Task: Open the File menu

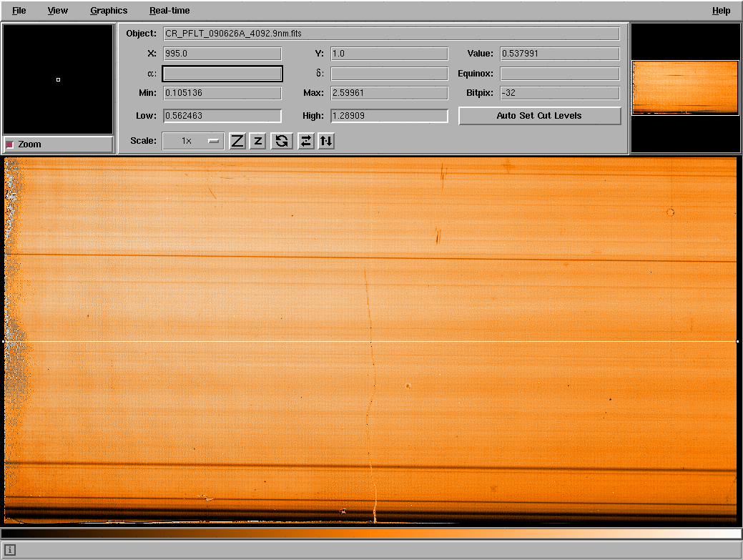Action: 19,11
